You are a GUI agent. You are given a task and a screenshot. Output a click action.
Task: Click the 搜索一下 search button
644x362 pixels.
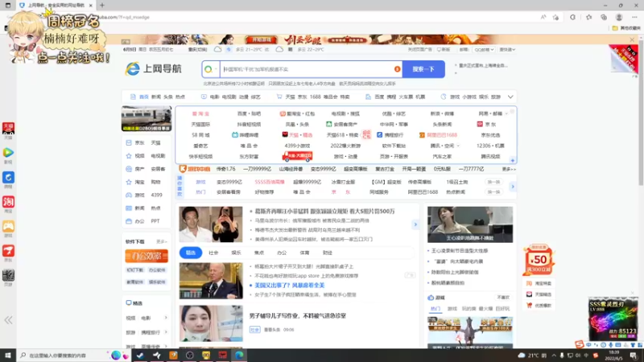tap(423, 69)
